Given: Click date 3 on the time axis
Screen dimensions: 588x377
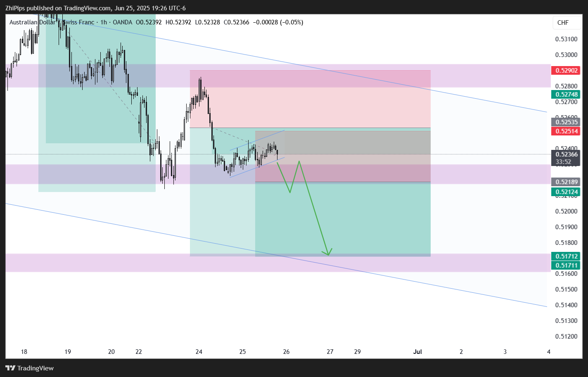Looking at the screenshot, I should tap(505, 352).
